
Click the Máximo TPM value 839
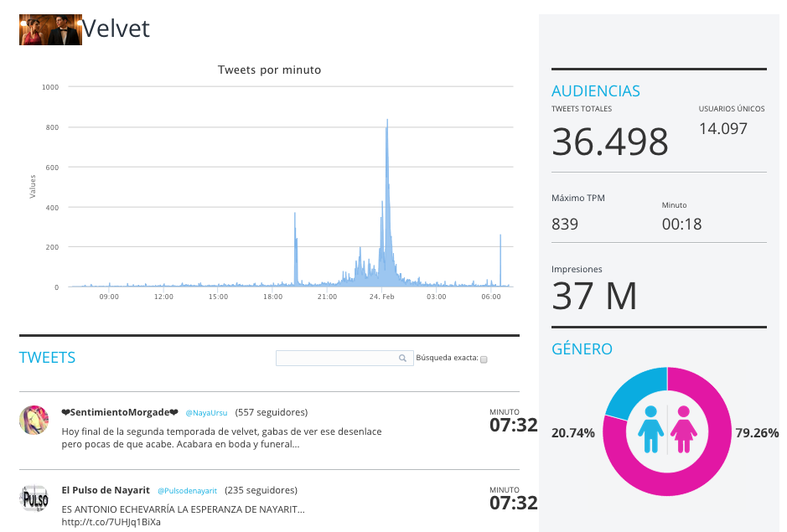pyautogui.click(x=565, y=224)
